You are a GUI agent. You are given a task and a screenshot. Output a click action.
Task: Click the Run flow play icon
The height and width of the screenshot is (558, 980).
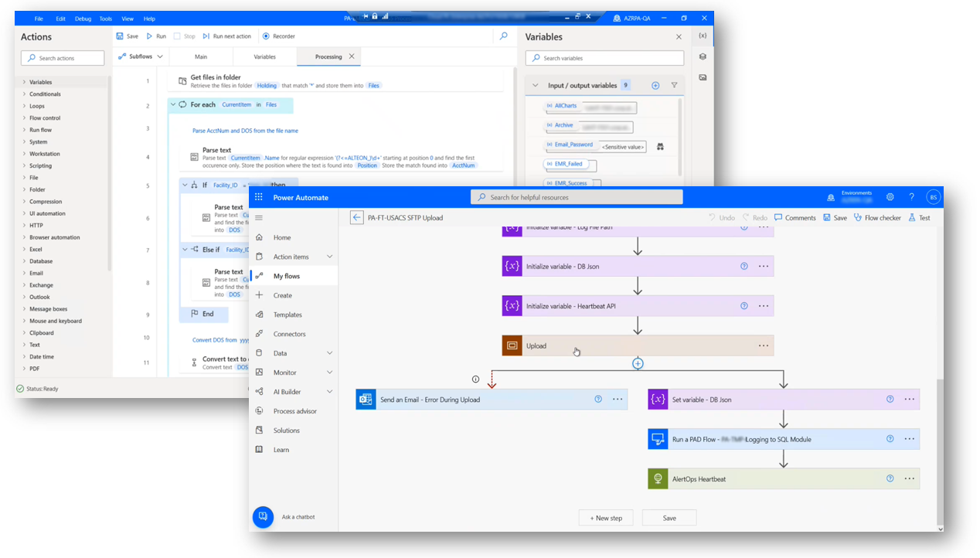point(149,36)
